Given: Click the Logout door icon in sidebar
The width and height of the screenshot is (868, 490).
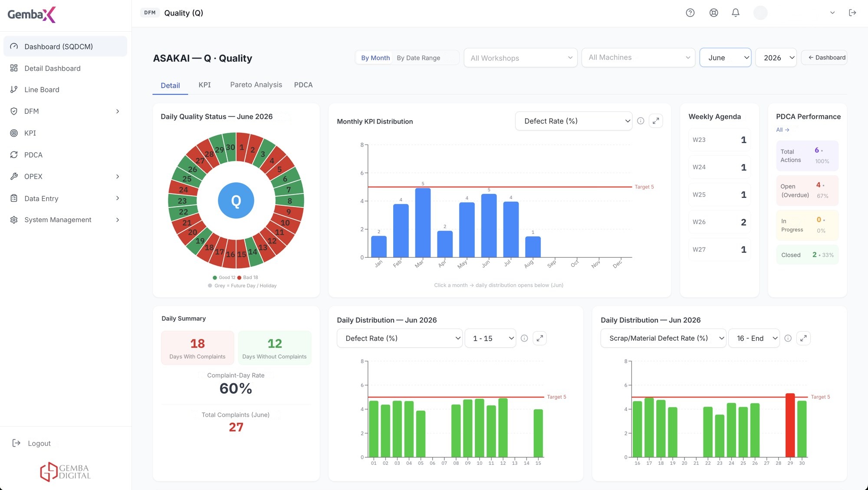Looking at the screenshot, I should 16,443.
